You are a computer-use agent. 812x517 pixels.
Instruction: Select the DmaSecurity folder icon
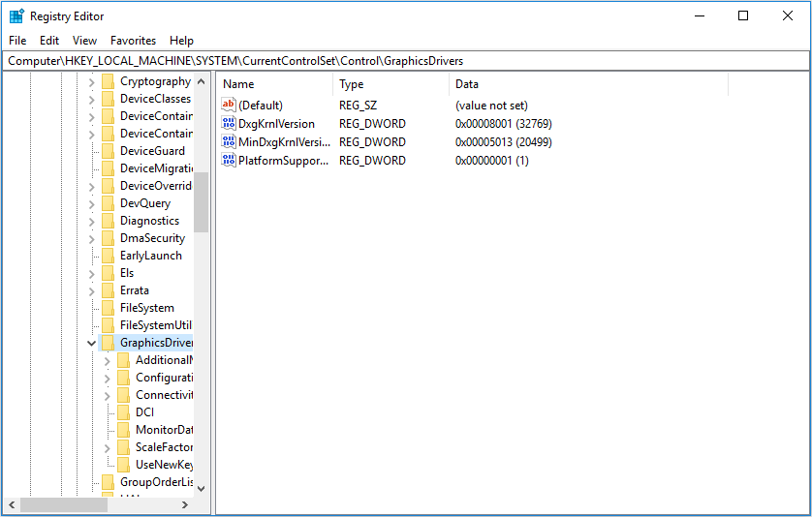click(109, 238)
